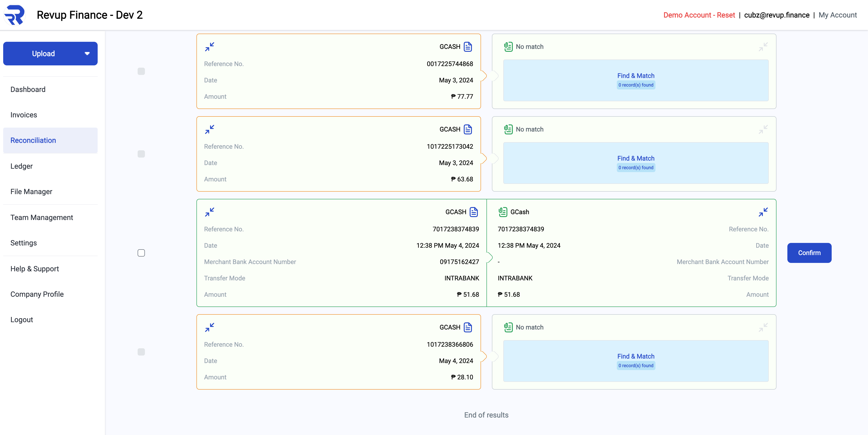Screen dimensions: 868x435
Task: Click the 0 record(s) found badge for ₱28.10
Action: coord(635,366)
